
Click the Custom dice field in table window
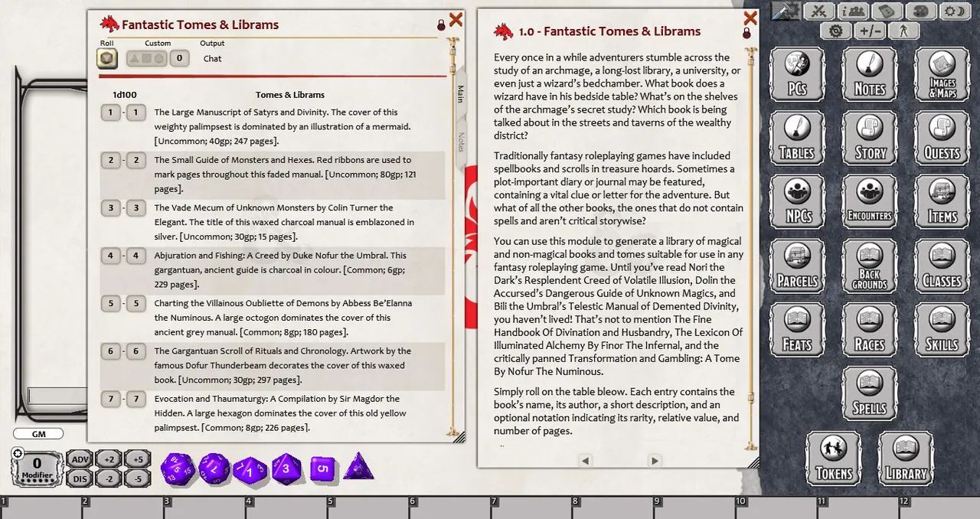[x=146, y=58]
